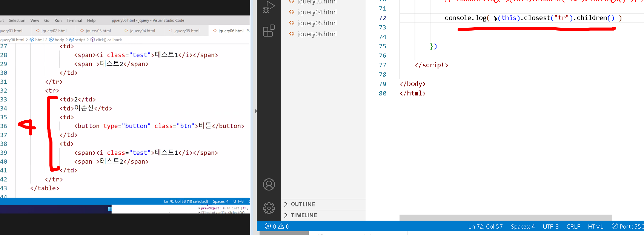Click the html breadcrumb item
The width and height of the screenshot is (644, 235).
pyautogui.click(x=37, y=40)
